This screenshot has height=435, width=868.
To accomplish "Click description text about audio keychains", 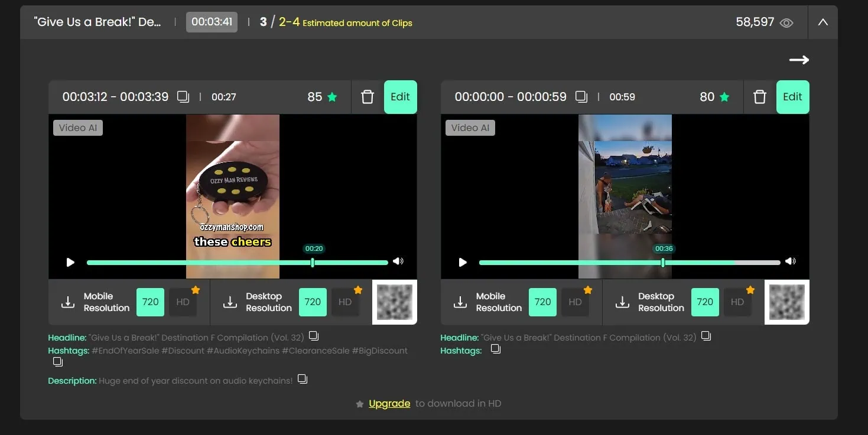I will point(196,381).
